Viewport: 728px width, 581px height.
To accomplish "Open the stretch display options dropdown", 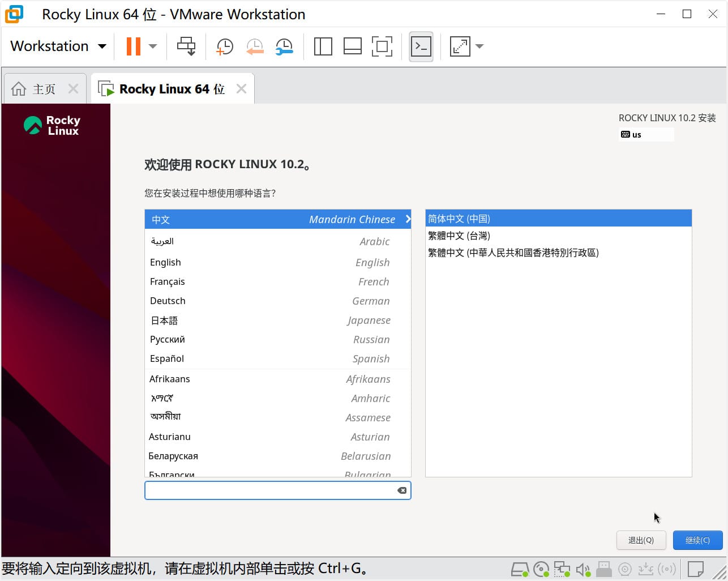I will pyautogui.click(x=479, y=46).
